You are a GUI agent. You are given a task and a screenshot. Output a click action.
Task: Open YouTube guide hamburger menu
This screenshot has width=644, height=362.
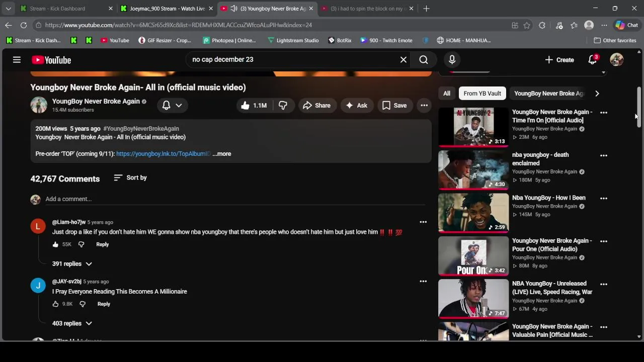17,60
